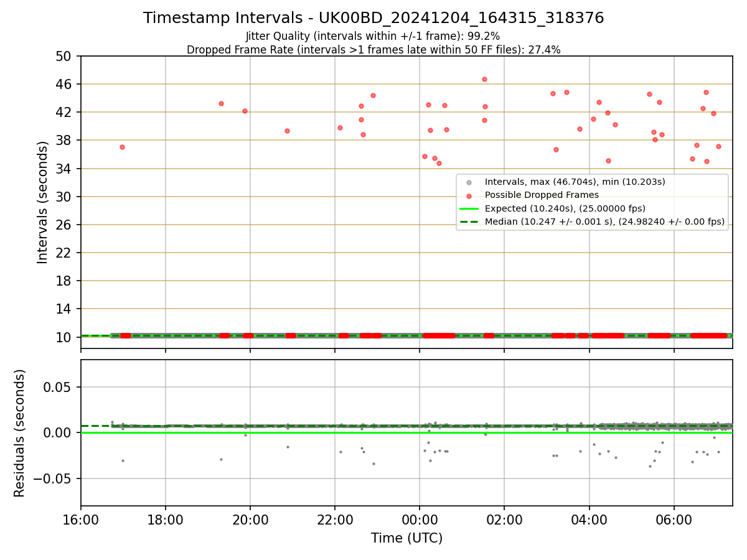Click the '20:00' time tick label

(250, 520)
